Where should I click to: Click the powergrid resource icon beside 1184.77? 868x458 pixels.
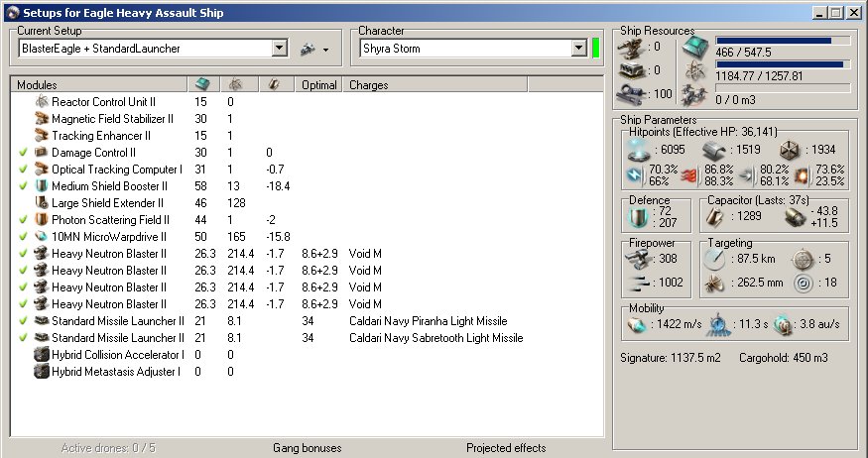pyautogui.click(x=694, y=70)
